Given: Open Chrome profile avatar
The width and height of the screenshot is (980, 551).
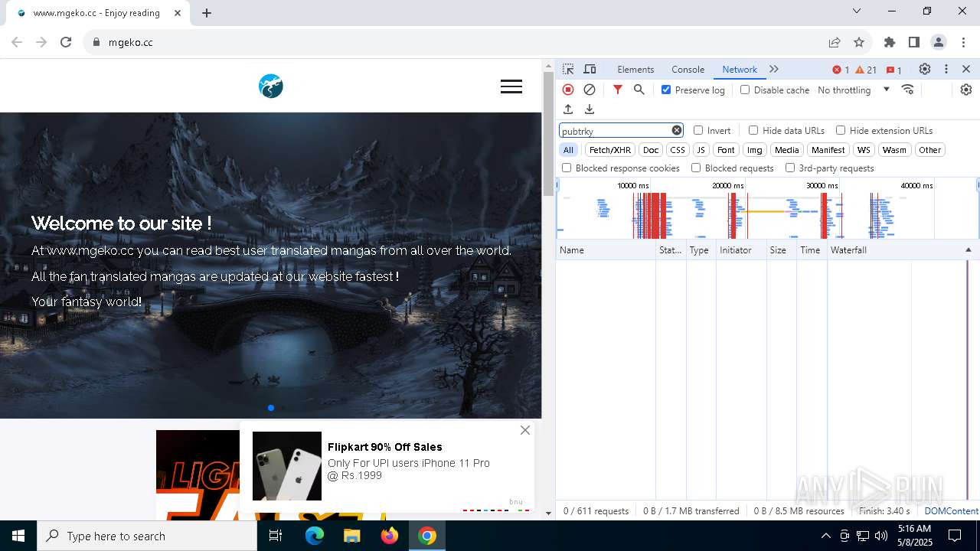Looking at the screenshot, I should 939,42.
